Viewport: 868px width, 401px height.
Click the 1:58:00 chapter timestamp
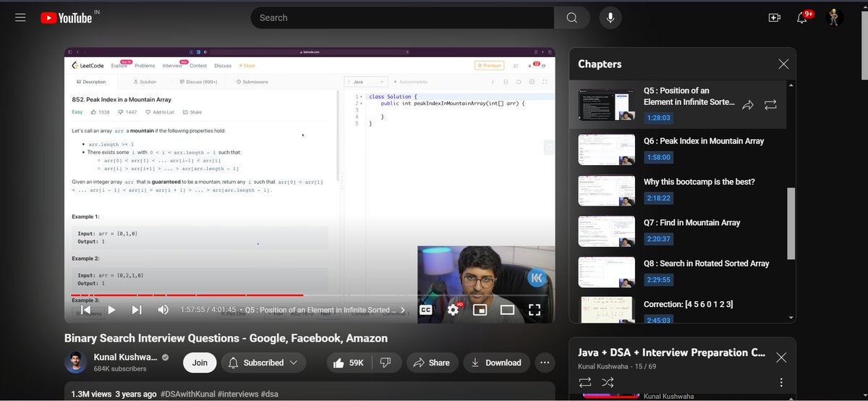[658, 157]
